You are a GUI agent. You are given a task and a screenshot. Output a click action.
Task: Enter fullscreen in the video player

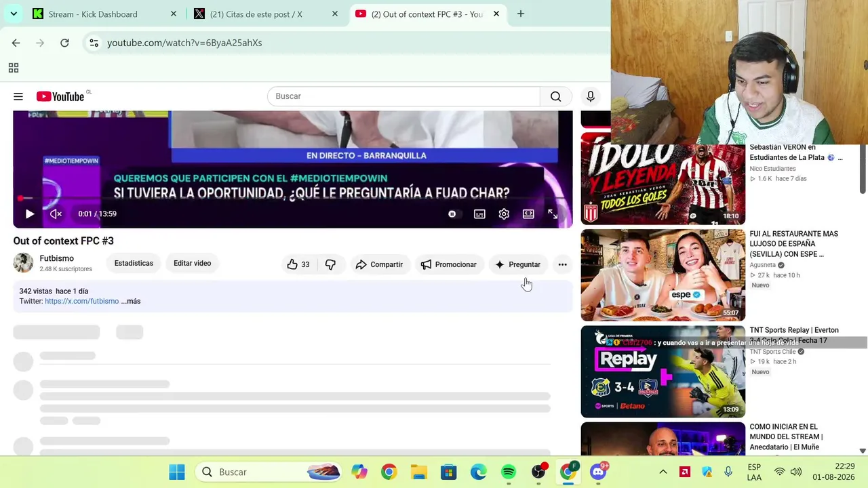click(x=553, y=214)
